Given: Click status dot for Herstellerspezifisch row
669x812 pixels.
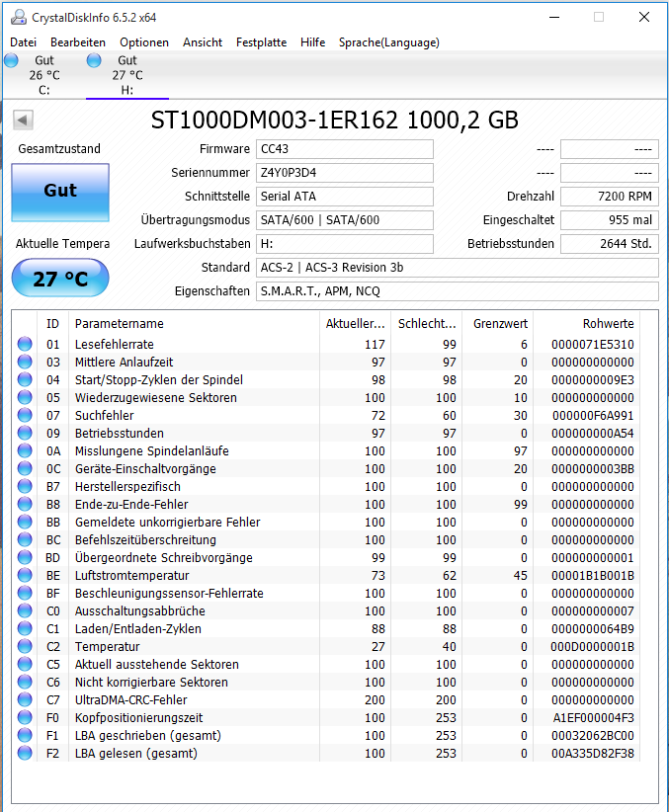Looking at the screenshot, I should click(25, 486).
